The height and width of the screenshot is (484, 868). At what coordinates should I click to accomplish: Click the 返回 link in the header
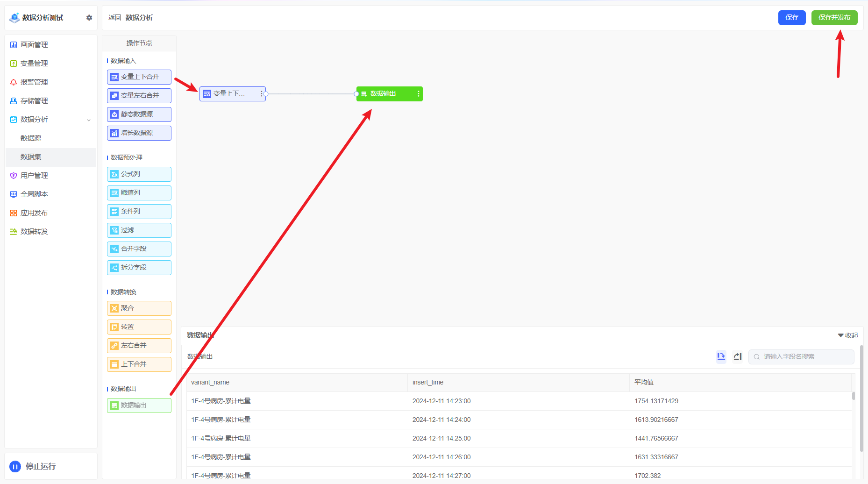coord(114,18)
